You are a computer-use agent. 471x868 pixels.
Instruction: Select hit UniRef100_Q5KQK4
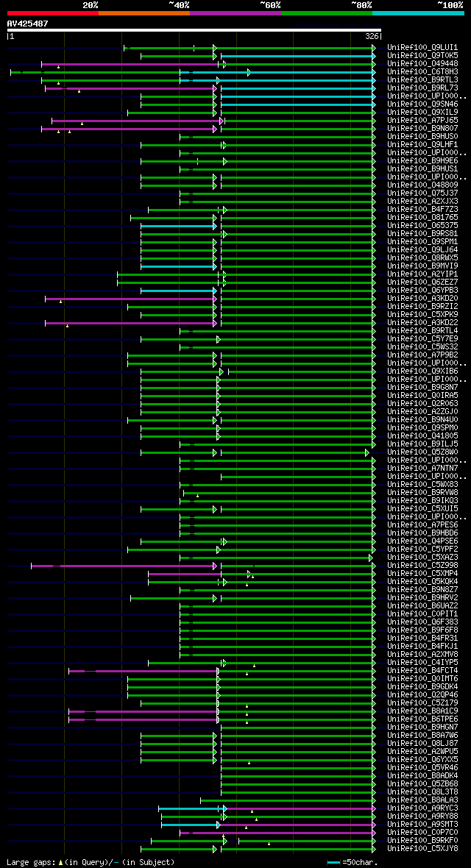422,582
